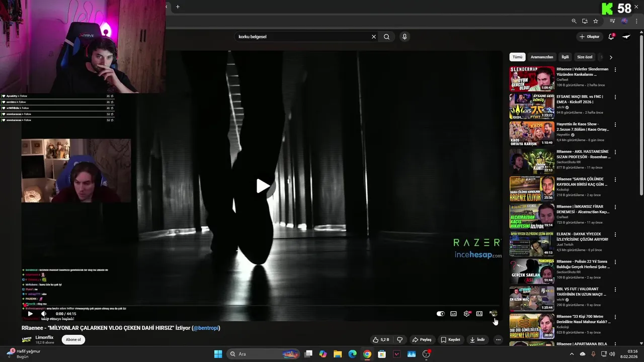Click the taskbar search box Ara
This screenshot has width=644, height=362.
pyautogui.click(x=264, y=354)
